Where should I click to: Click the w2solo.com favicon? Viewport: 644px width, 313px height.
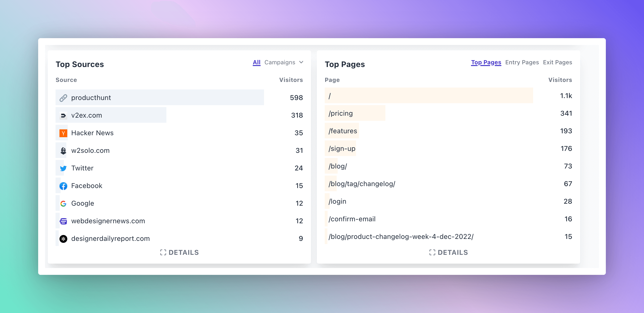[63, 151]
